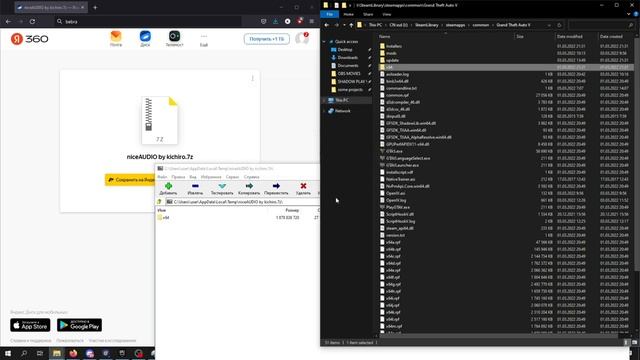
Task: Click the Yandex 360 logo
Action: point(29,39)
